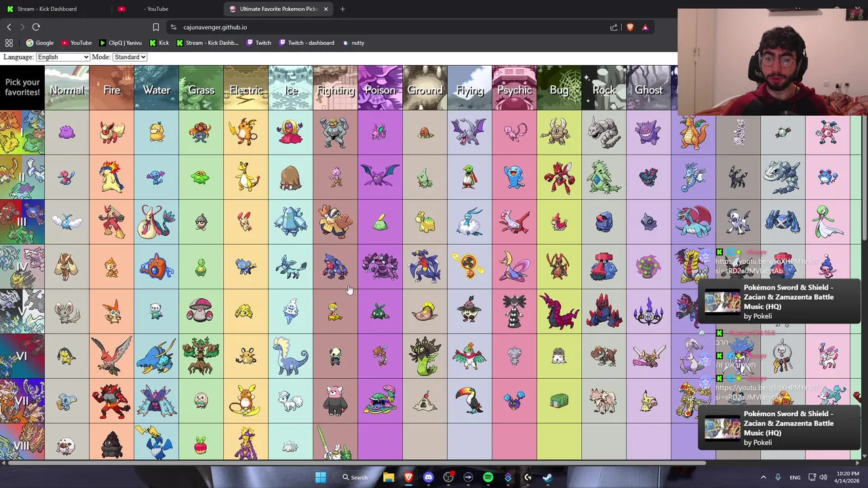This screenshot has width=868, height=488.
Task: Open a new browser tab
Action: [x=342, y=9]
